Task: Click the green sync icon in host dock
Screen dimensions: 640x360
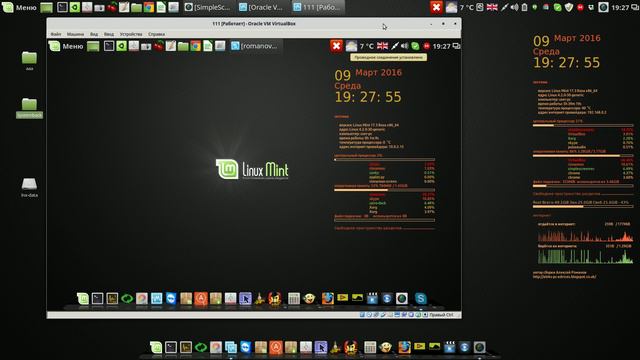Action: (x=200, y=347)
